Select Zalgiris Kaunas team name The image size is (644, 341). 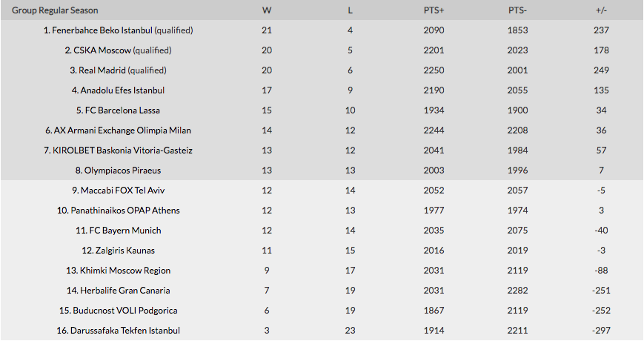pos(125,251)
